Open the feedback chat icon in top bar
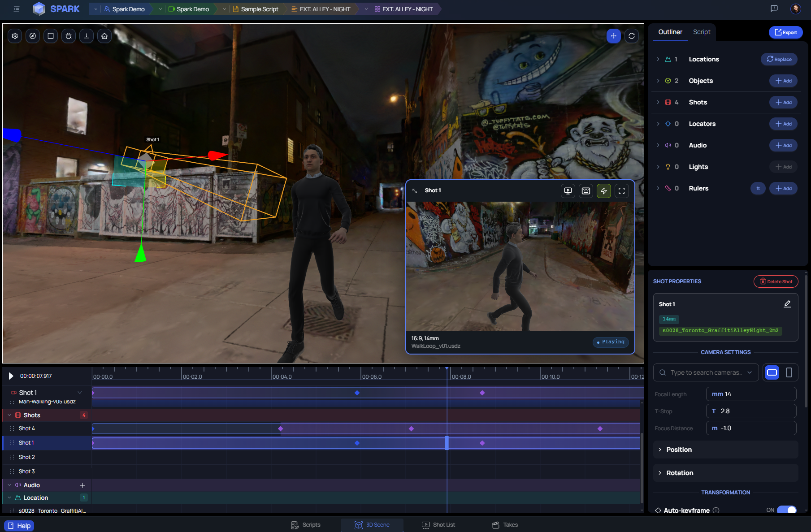This screenshot has width=811, height=532. tap(774, 9)
